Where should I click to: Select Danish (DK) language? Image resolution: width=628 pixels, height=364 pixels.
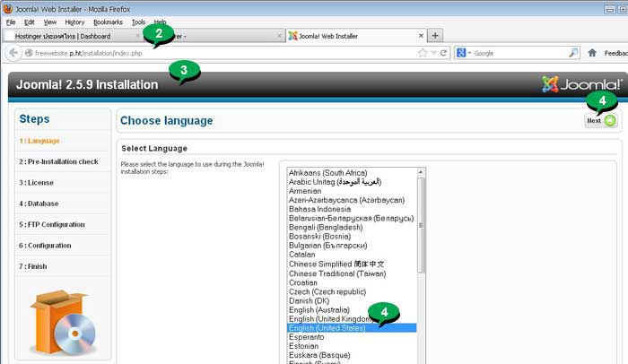click(352, 300)
